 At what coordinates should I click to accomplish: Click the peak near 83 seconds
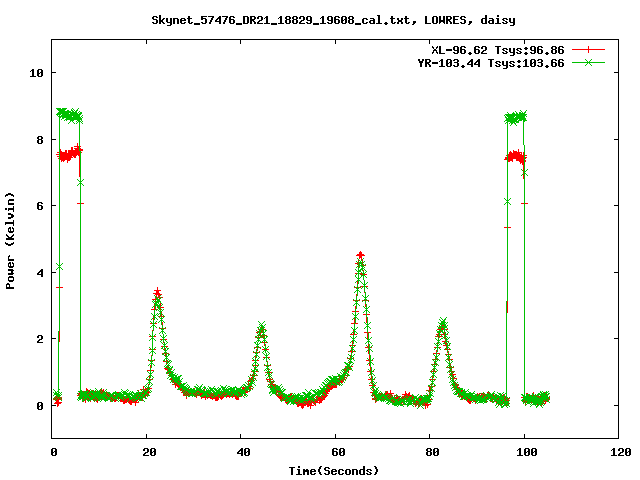coord(443,322)
